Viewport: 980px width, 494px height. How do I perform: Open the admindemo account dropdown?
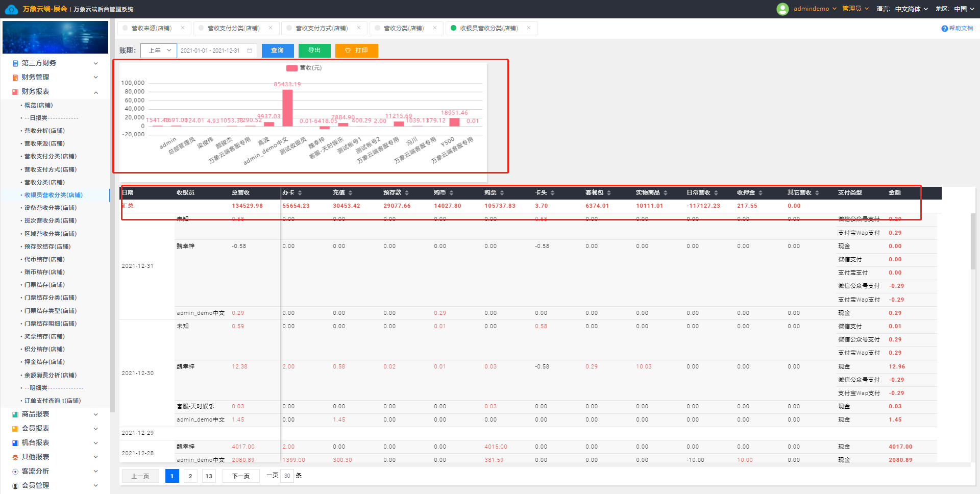point(815,9)
